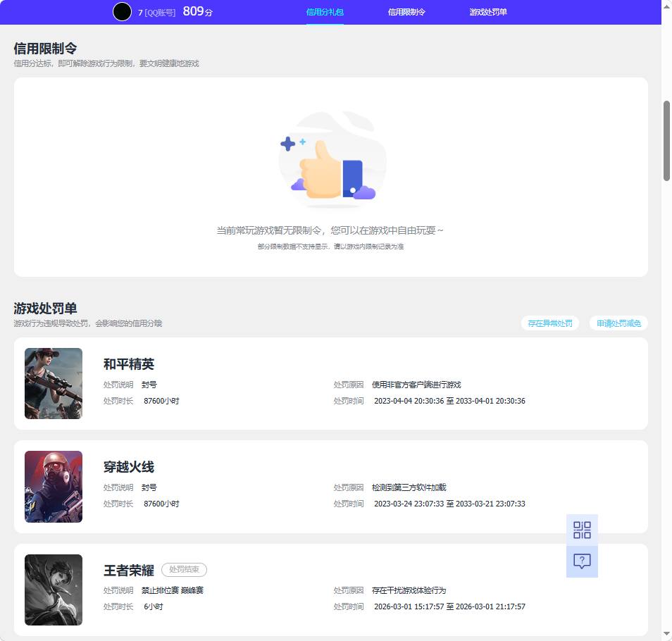Image resolution: width=672 pixels, height=641 pixels.
Task: Click 87600小时 duration for 穿越火线
Action: click(161, 504)
